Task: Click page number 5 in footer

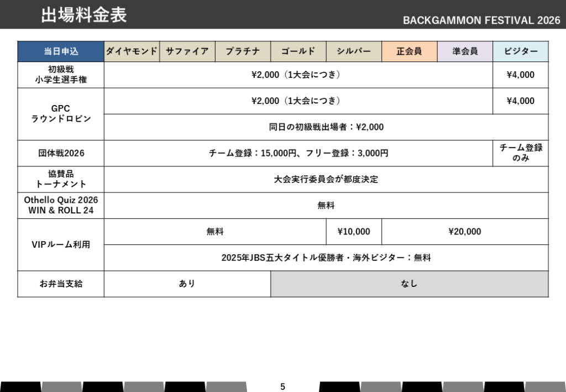Action: (x=283, y=387)
